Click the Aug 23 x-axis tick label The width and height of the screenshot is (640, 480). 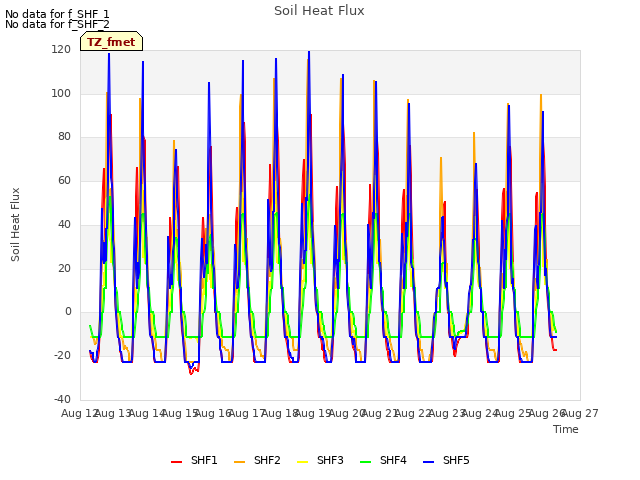447,413
